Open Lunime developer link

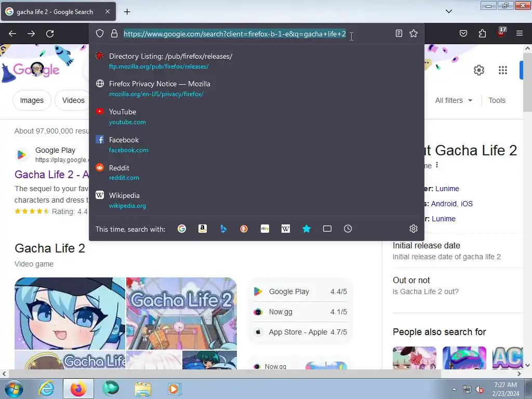click(447, 189)
